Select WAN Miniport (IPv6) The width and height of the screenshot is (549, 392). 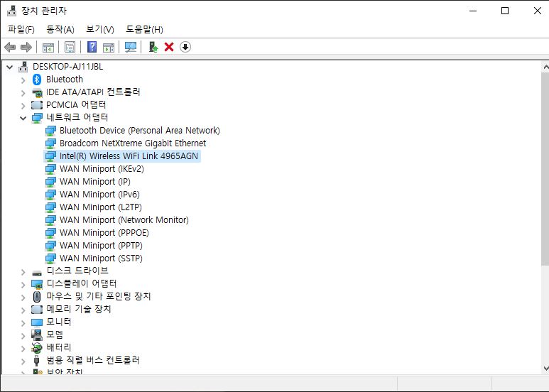(99, 195)
